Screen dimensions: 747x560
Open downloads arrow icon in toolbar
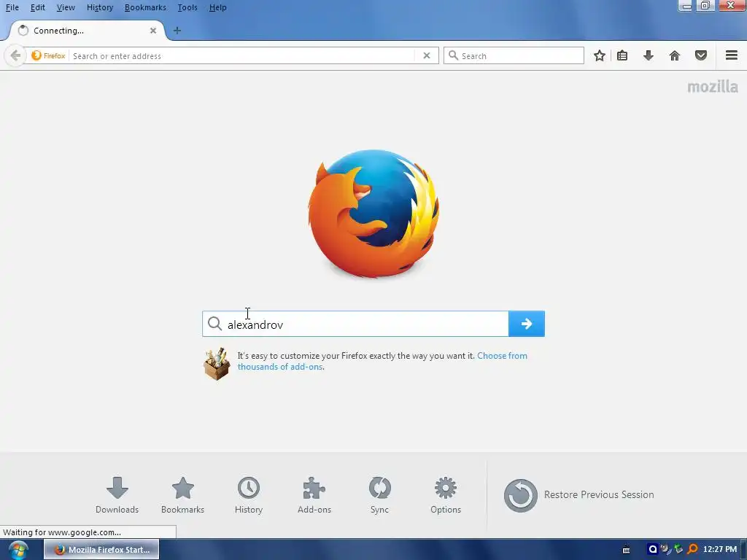tap(649, 55)
